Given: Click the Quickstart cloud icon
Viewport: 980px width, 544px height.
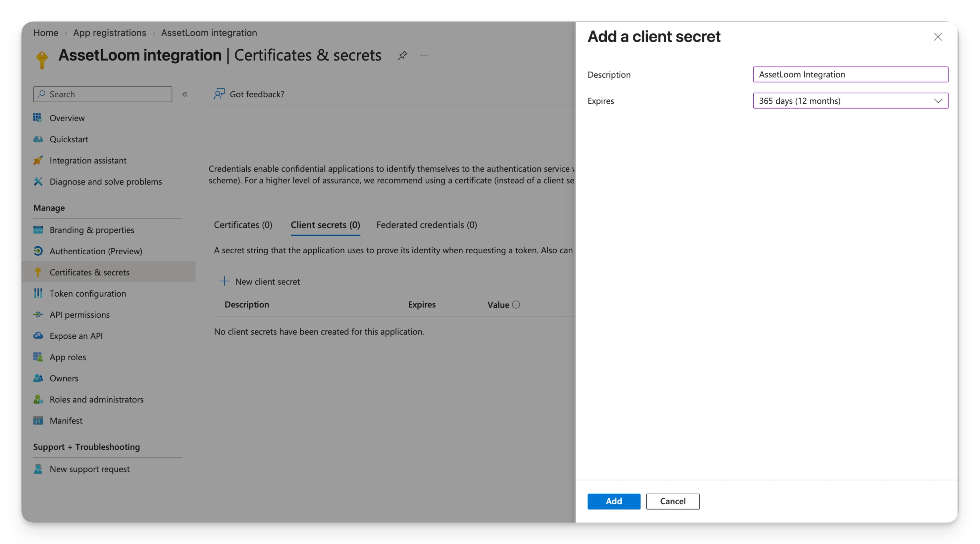Looking at the screenshot, I should tap(38, 139).
